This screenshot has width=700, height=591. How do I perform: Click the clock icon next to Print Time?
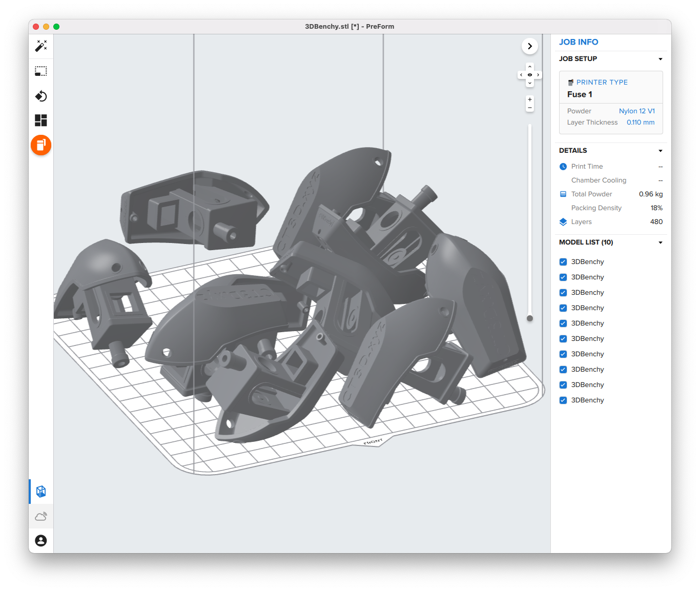(563, 167)
